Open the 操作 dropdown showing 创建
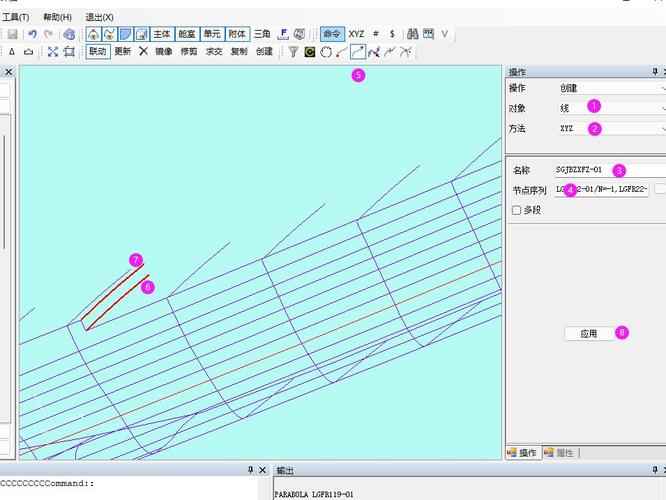 point(610,88)
